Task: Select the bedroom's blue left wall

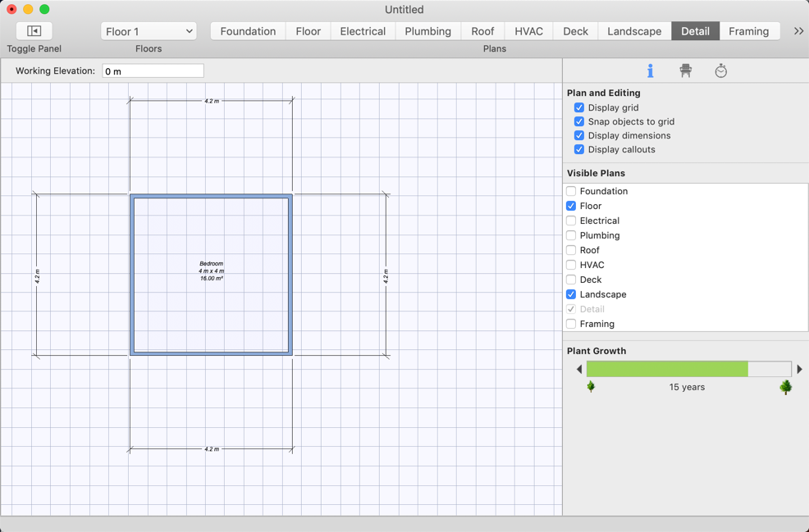Action: pos(132,275)
